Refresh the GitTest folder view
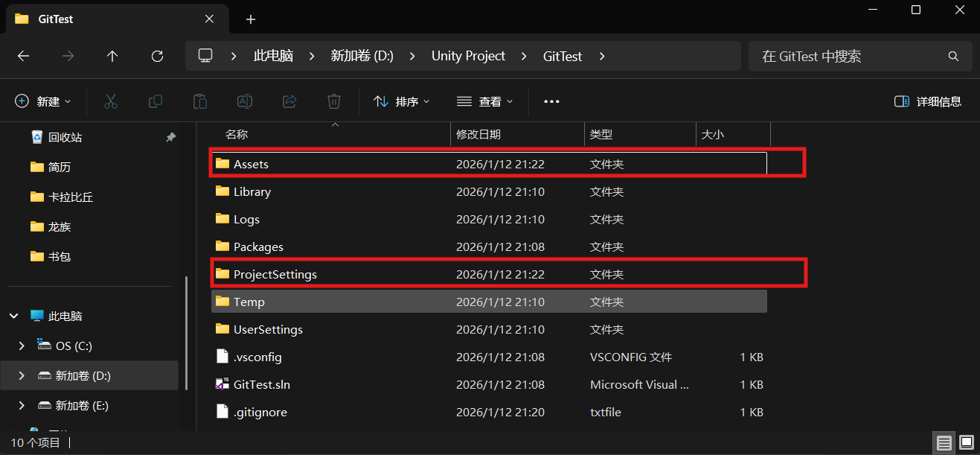Screen dimensions: 980x455 157,56
